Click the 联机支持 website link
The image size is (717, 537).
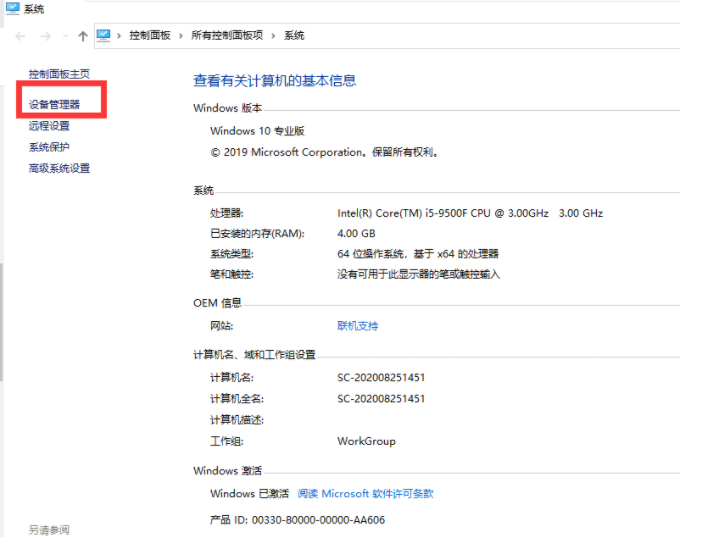coord(358,326)
